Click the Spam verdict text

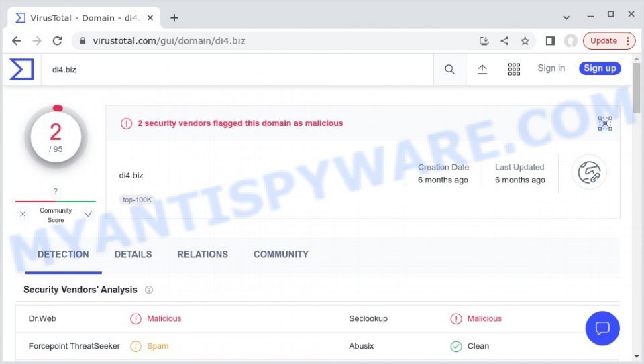(x=158, y=347)
